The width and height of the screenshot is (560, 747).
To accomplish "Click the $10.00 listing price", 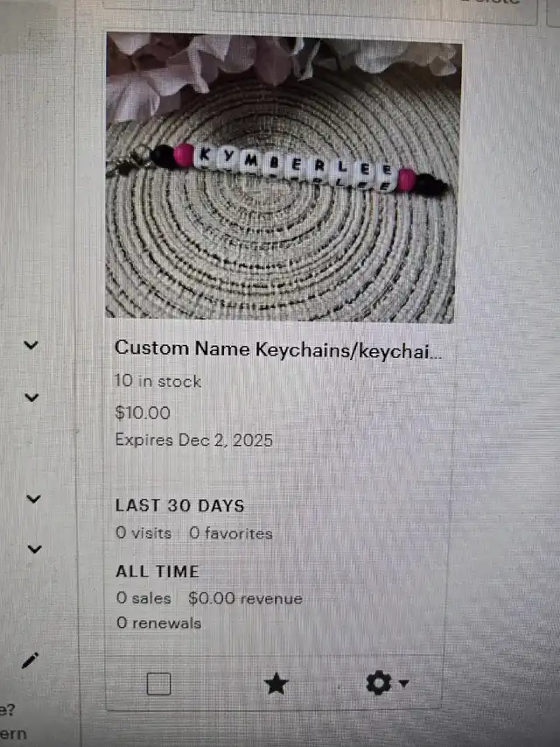I will tap(143, 412).
